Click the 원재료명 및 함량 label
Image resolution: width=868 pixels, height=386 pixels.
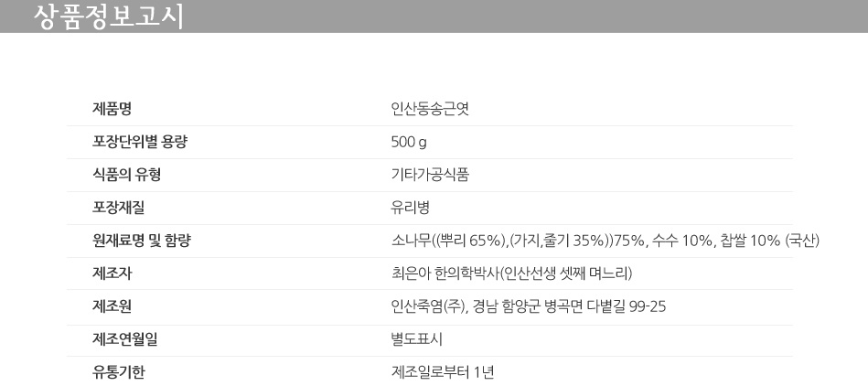coord(141,241)
